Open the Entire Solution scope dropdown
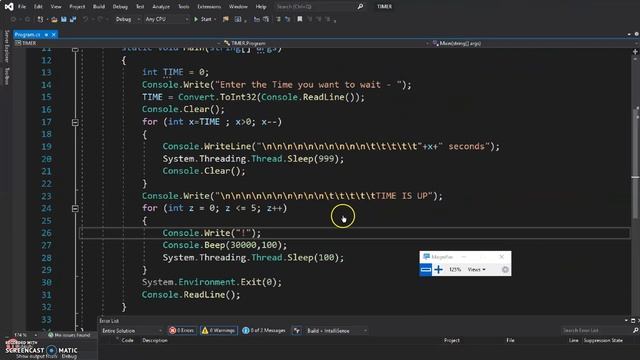 (131, 331)
